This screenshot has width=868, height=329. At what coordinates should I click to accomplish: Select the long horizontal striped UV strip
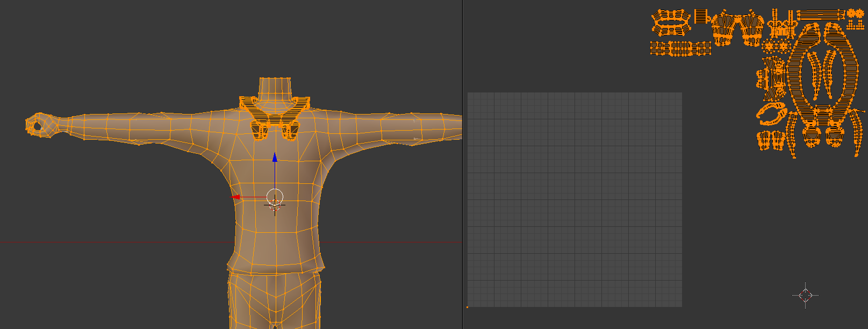(821, 15)
